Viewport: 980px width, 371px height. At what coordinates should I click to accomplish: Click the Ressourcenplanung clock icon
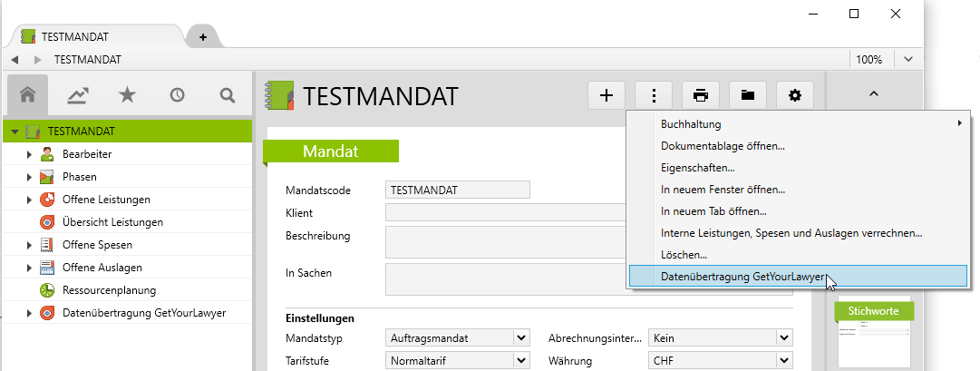(x=47, y=290)
